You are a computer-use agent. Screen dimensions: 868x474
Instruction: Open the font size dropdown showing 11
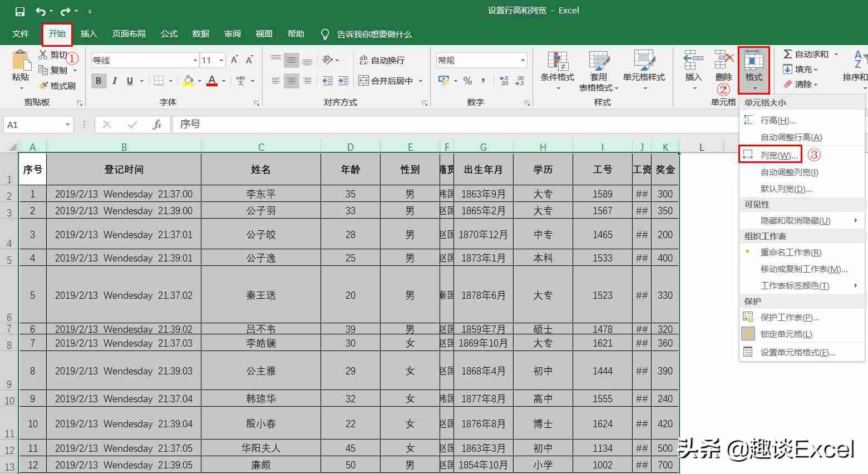221,60
